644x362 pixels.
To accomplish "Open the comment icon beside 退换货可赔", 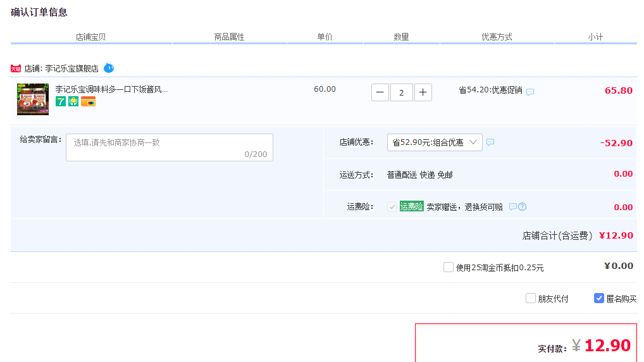I will tap(512, 207).
